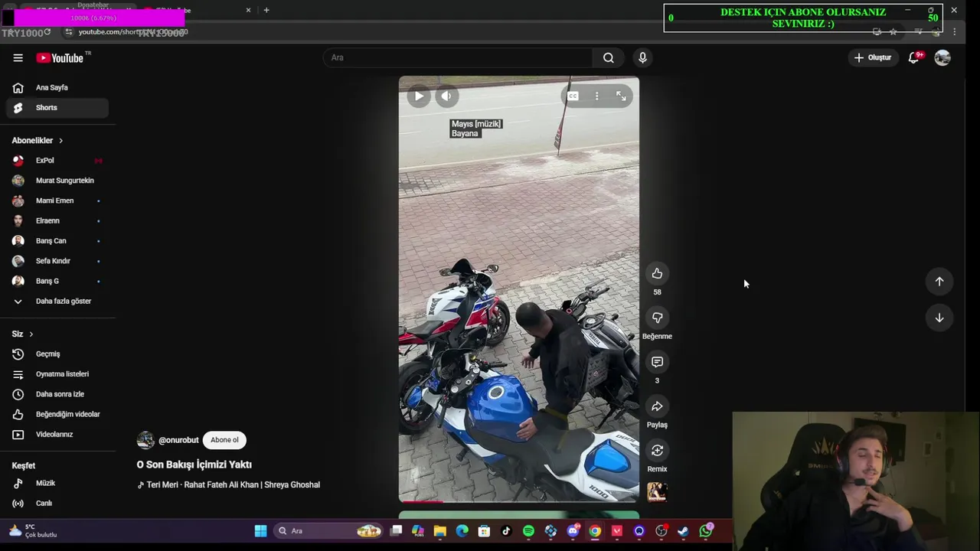Open the comments for this short

657,362
